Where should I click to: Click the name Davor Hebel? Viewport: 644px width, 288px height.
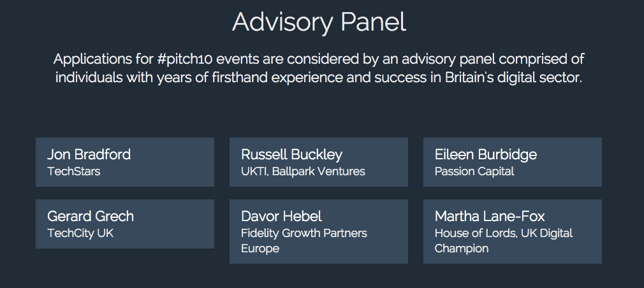(281, 216)
